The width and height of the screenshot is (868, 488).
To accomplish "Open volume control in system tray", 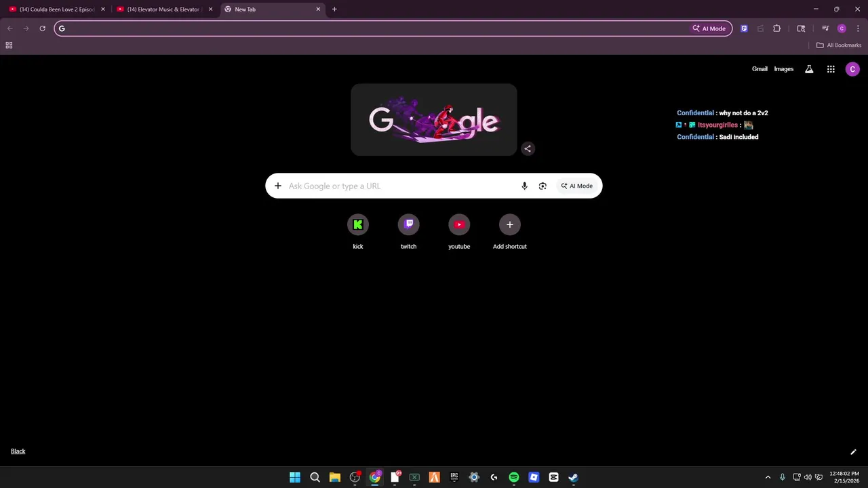I will pos(808,477).
